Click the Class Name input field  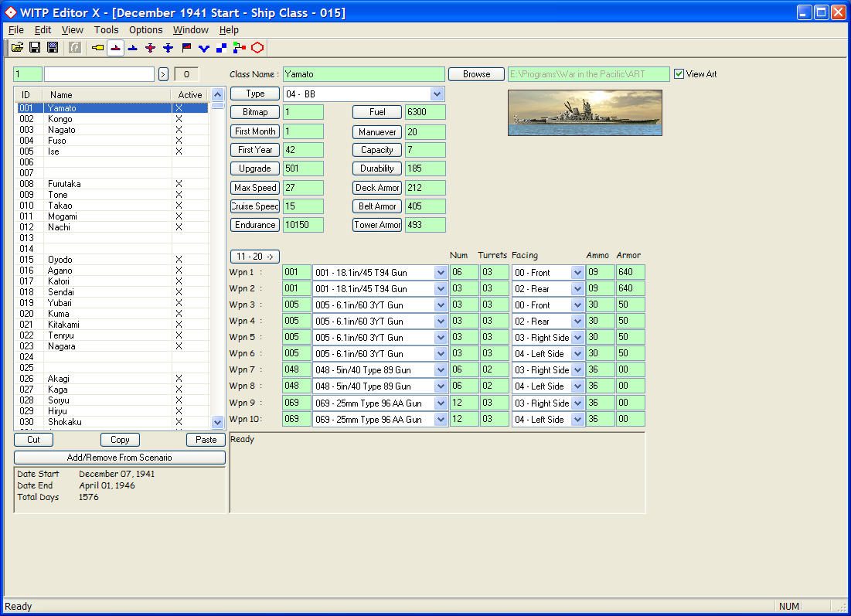363,73
